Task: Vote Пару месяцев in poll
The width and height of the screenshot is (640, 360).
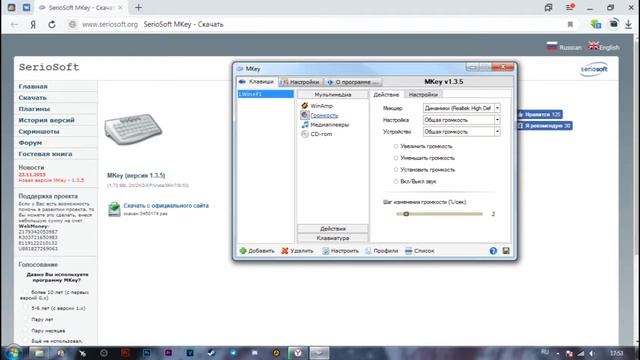Action: coord(27,331)
